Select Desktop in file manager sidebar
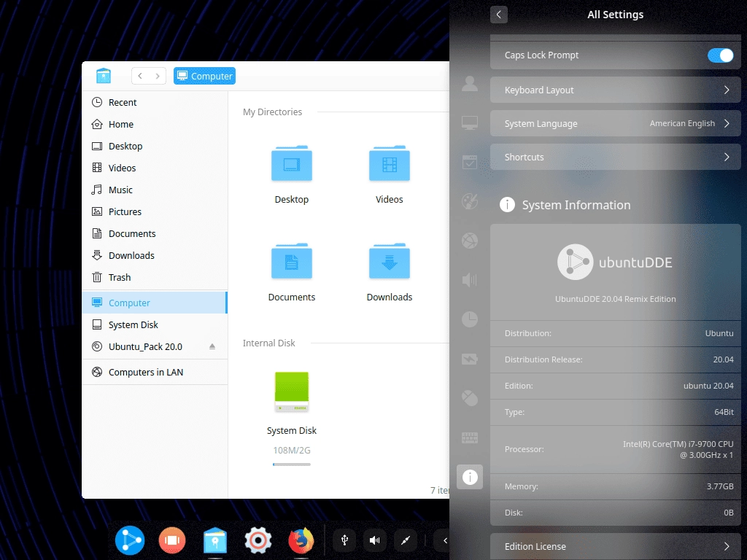This screenshot has width=747, height=560. (x=155, y=146)
